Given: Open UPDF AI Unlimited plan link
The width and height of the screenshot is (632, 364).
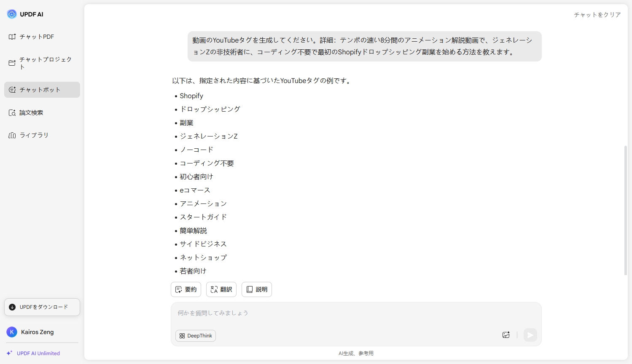Looking at the screenshot, I should [x=38, y=353].
